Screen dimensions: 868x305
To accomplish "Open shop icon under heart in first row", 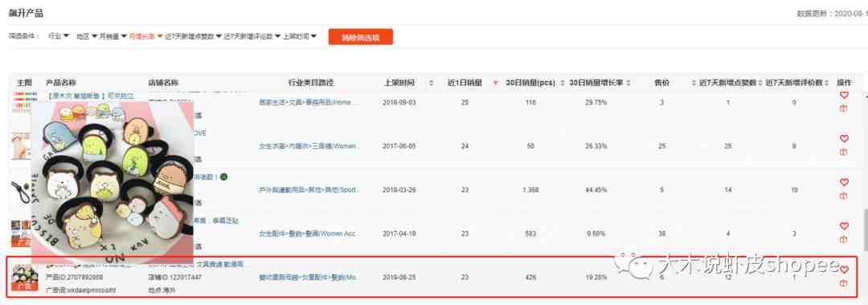I will point(844,109).
